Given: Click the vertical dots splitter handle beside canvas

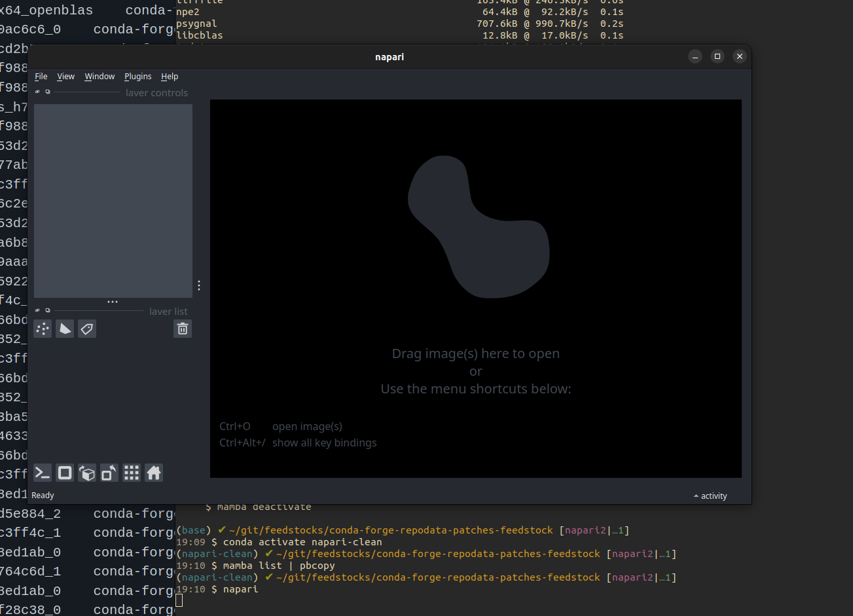Looking at the screenshot, I should 199,285.
